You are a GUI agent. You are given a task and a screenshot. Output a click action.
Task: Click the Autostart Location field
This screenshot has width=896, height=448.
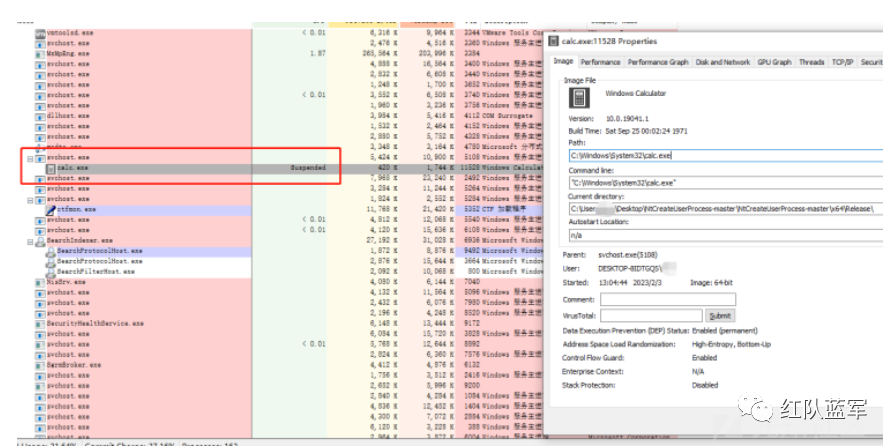point(725,235)
